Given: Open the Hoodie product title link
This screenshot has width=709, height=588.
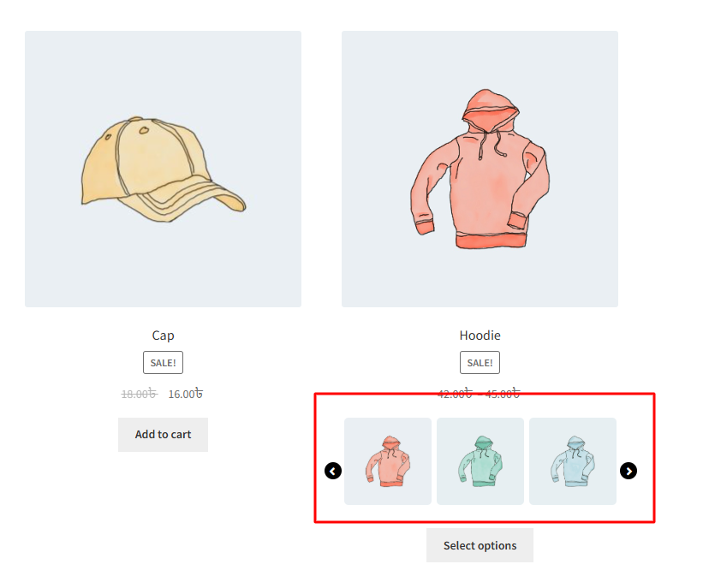Looking at the screenshot, I should pyautogui.click(x=480, y=336).
